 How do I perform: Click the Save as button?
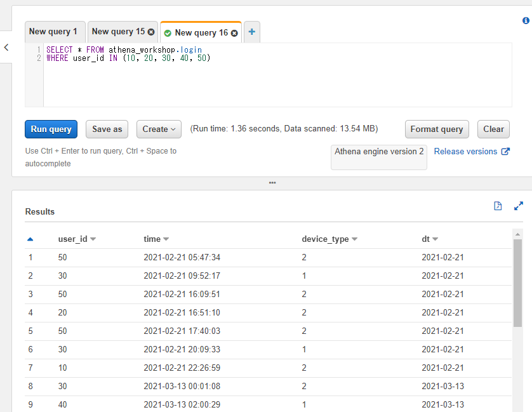click(x=107, y=130)
